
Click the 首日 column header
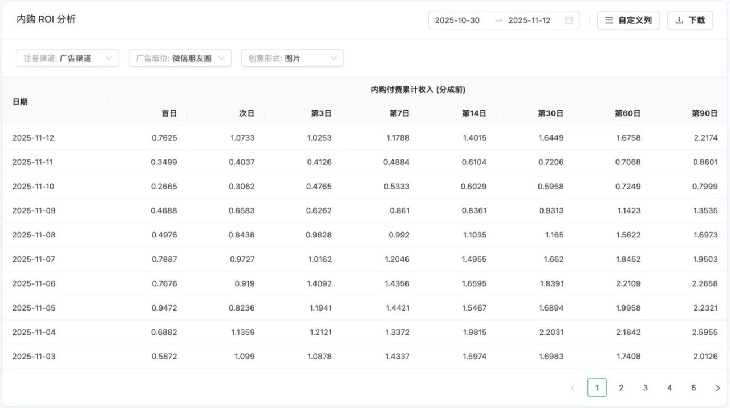[x=169, y=113]
